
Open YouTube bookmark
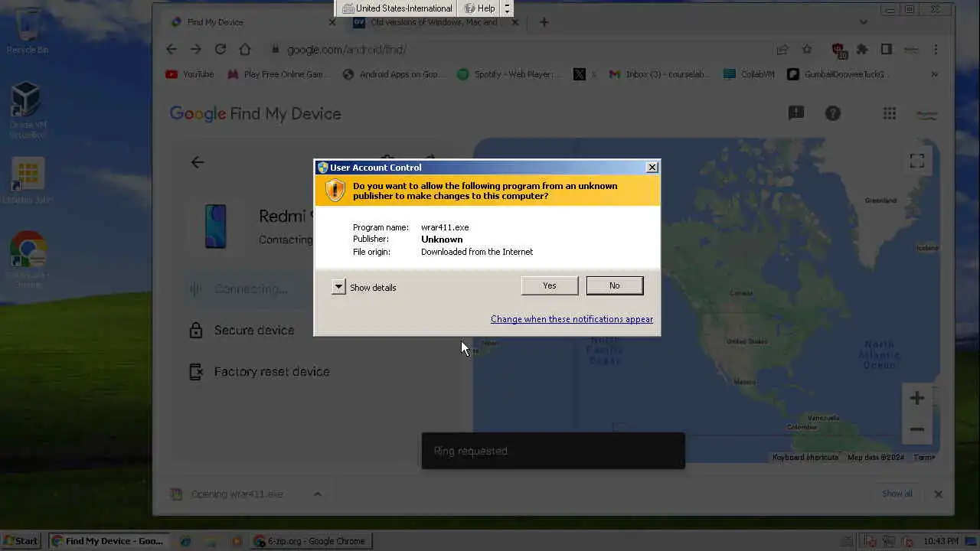[190, 74]
